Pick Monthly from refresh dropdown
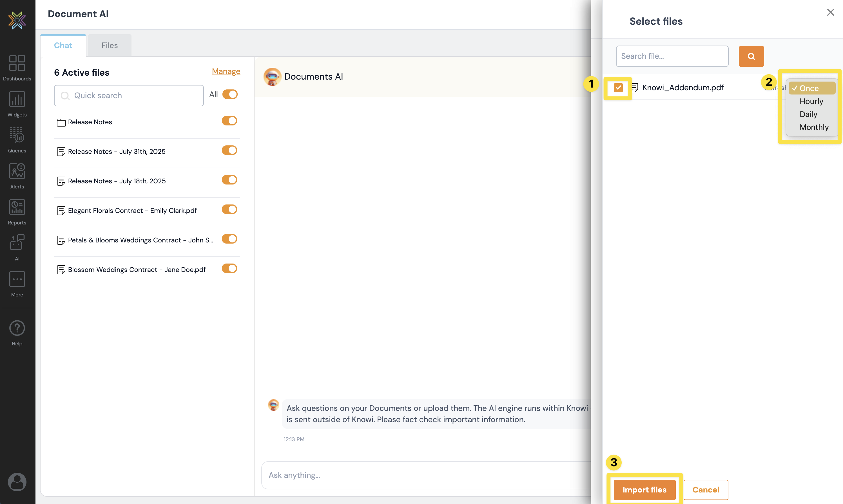 pyautogui.click(x=814, y=127)
